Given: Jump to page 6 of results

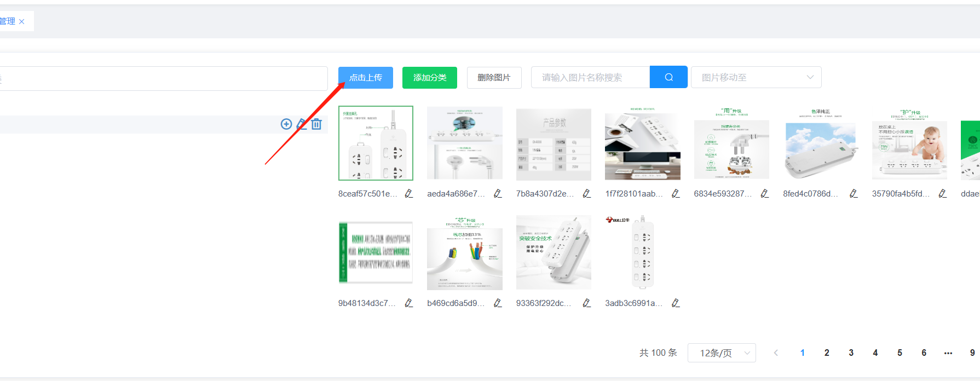Looking at the screenshot, I should (x=924, y=353).
